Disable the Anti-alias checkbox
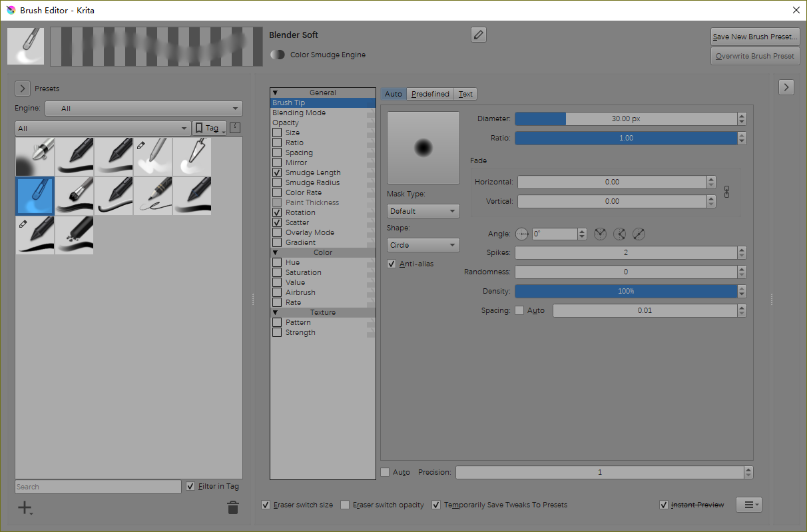Screen dimensions: 807x532 (x=392, y=264)
